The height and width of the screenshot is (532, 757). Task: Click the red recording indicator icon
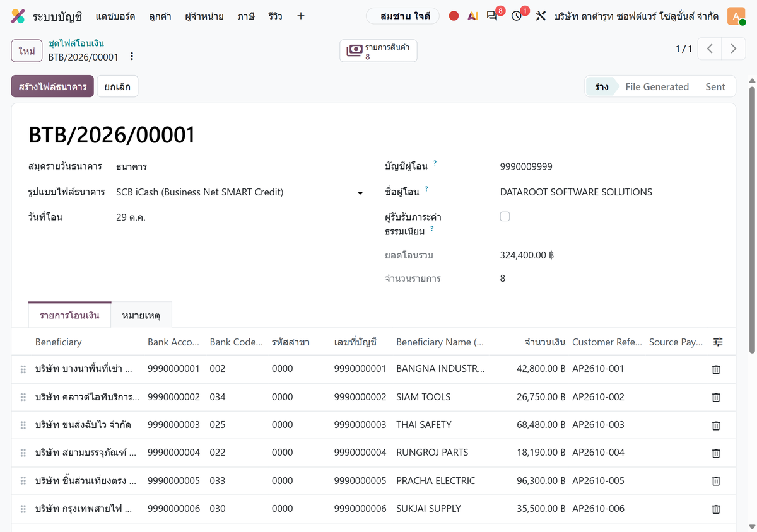(454, 16)
